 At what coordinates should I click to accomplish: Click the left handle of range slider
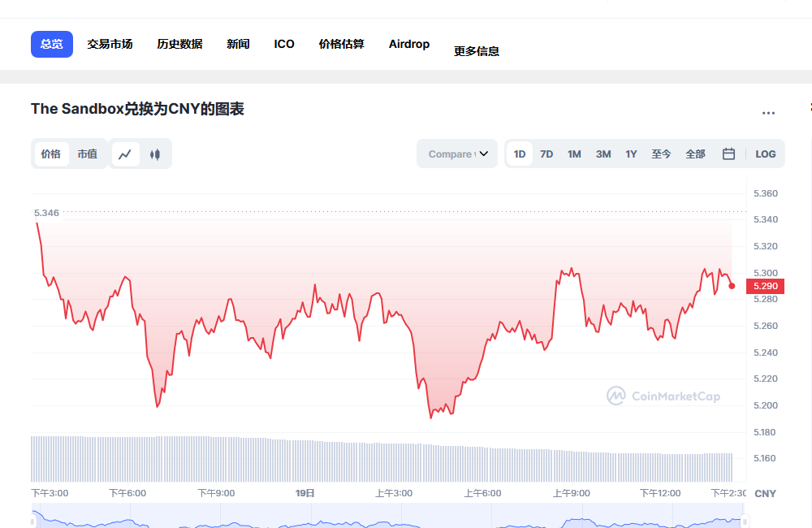click(x=32, y=522)
